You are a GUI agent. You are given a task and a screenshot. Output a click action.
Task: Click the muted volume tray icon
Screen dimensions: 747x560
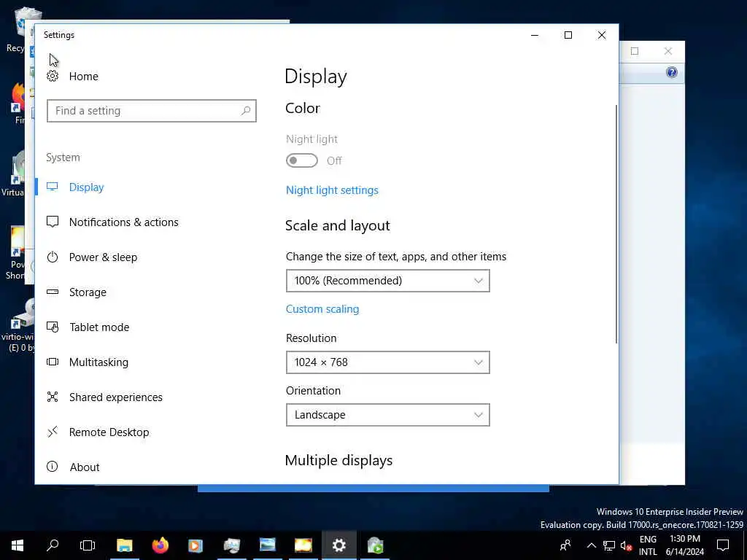click(x=626, y=545)
